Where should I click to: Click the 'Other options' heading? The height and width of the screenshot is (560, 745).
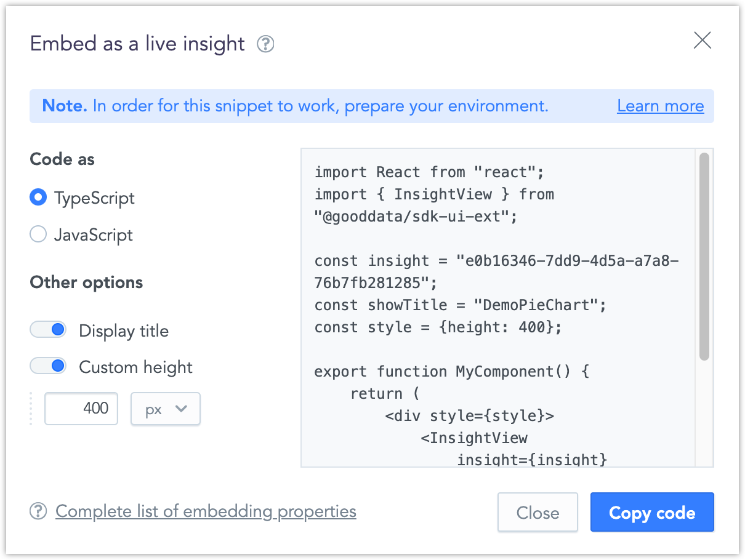pyautogui.click(x=86, y=282)
